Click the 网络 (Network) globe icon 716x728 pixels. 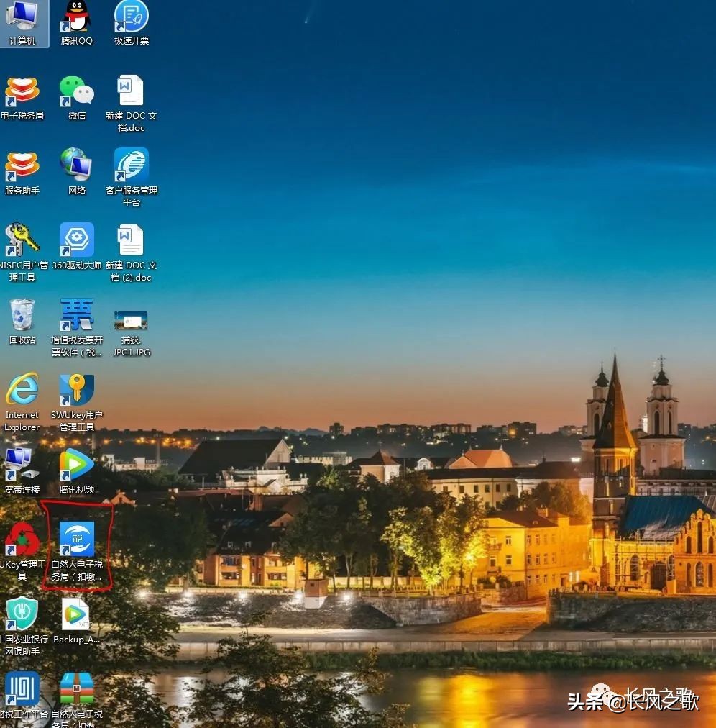pyautogui.click(x=77, y=165)
